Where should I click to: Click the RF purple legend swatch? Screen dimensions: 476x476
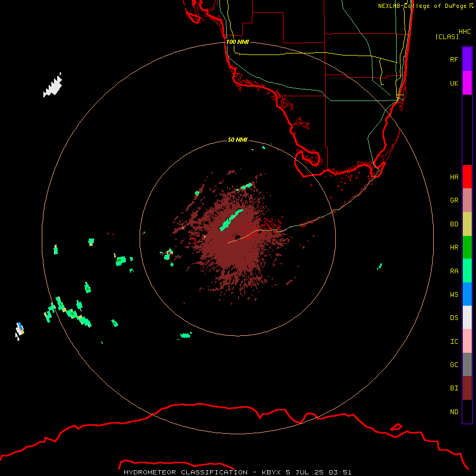(x=467, y=59)
